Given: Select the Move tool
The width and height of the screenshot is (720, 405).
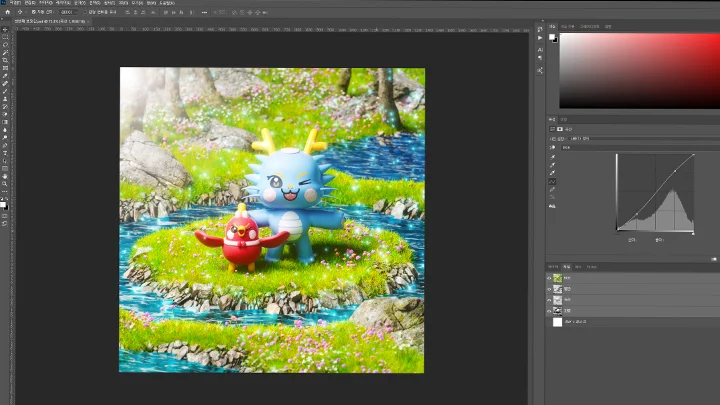Looking at the screenshot, I should pyautogui.click(x=5, y=29).
